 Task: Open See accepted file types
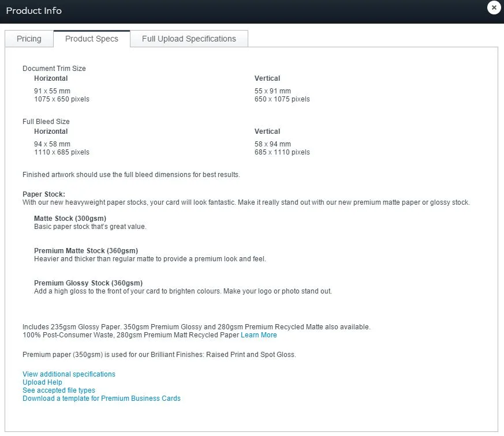[58, 390]
